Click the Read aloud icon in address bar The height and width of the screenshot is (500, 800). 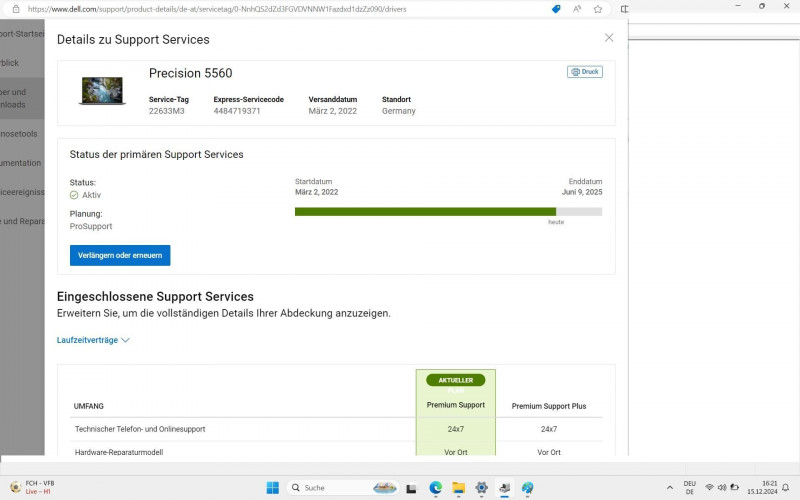(x=577, y=9)
